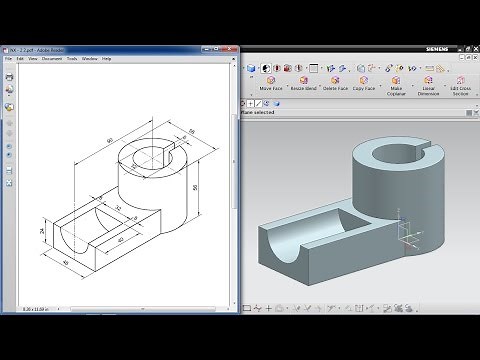Select the Copy Face tool
480x360 pixels.
364,83
